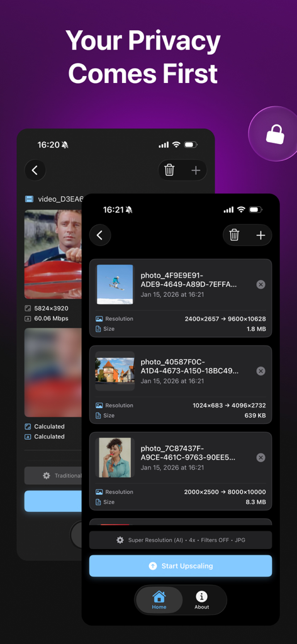Open the woman in teal shirt thumbnail
Image resolution: width=297 pixels, height=644 pixels.
click(x=115, y=458)
